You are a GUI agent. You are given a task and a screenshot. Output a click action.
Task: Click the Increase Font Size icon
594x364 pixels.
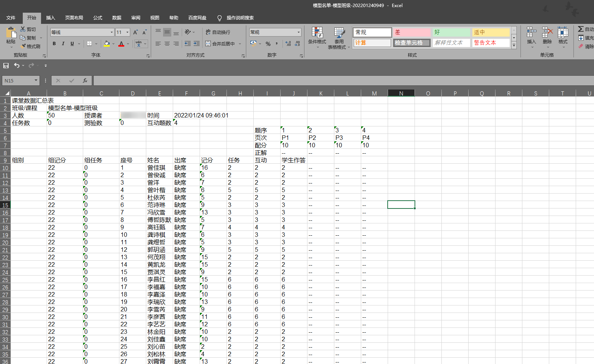[x=135, y=32]
